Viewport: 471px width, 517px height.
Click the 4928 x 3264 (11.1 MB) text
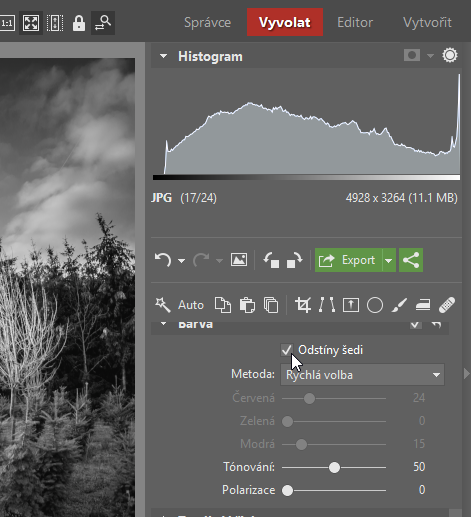402,198
